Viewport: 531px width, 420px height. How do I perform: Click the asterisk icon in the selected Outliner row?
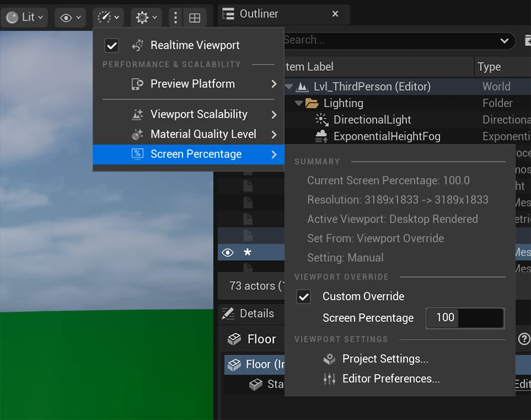(x=248, y=252)
